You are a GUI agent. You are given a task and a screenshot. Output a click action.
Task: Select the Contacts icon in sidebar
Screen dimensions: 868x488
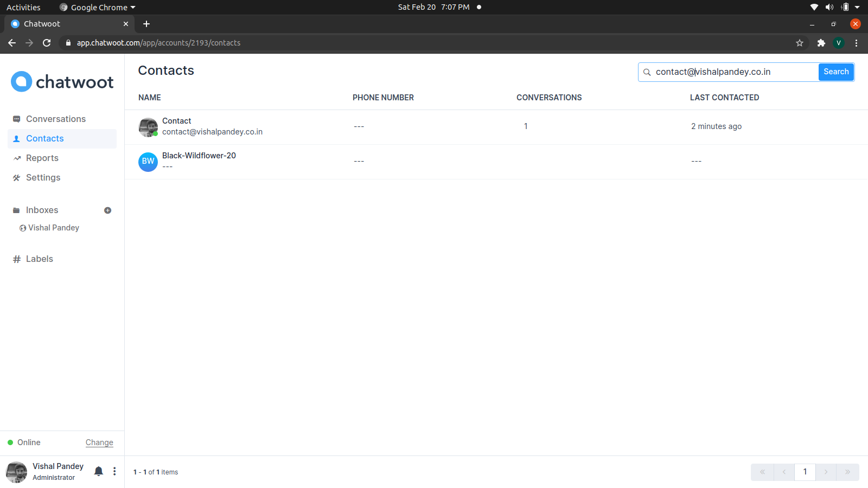pos(16,138)
